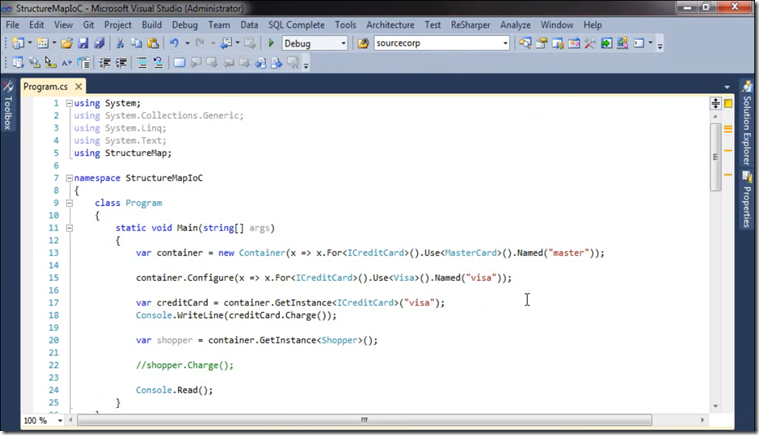The width and height of the screenshot is (759, 435).
Task: Open the Architecture menu
Action: 390,25
